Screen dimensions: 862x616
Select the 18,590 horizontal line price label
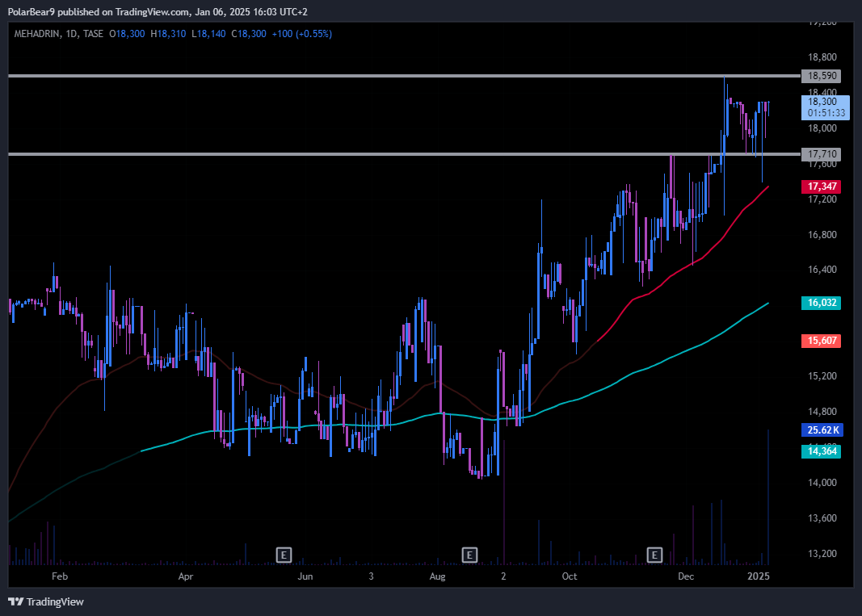821,76
